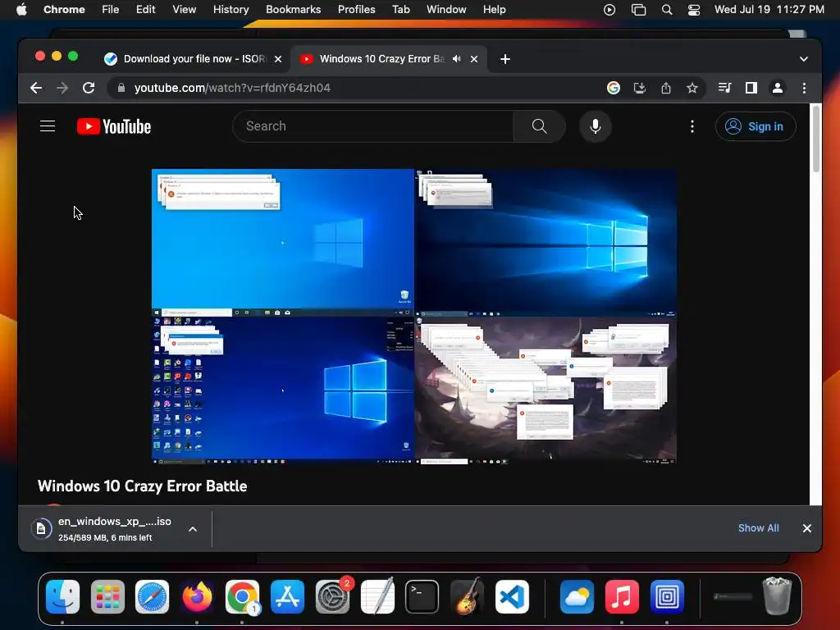Open the Help menu
840x630 pixels.
(x=494, y=10)
